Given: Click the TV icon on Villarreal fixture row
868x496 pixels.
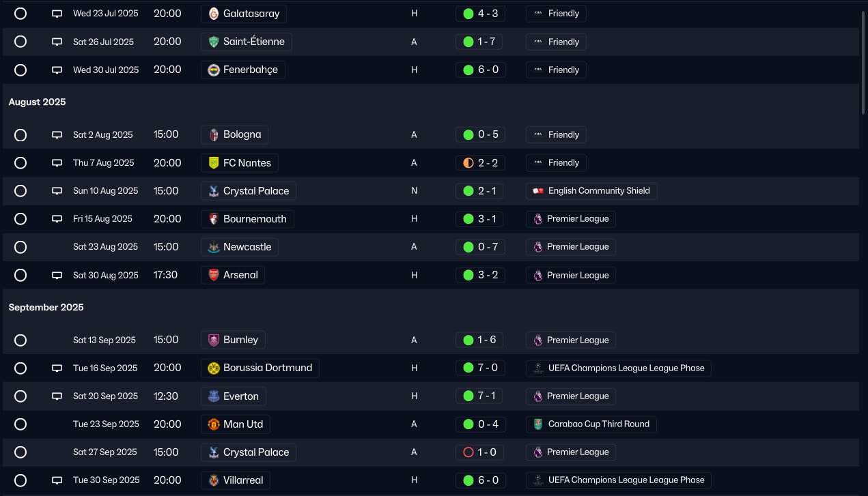Looking at the screenshot, I should 57,480.
